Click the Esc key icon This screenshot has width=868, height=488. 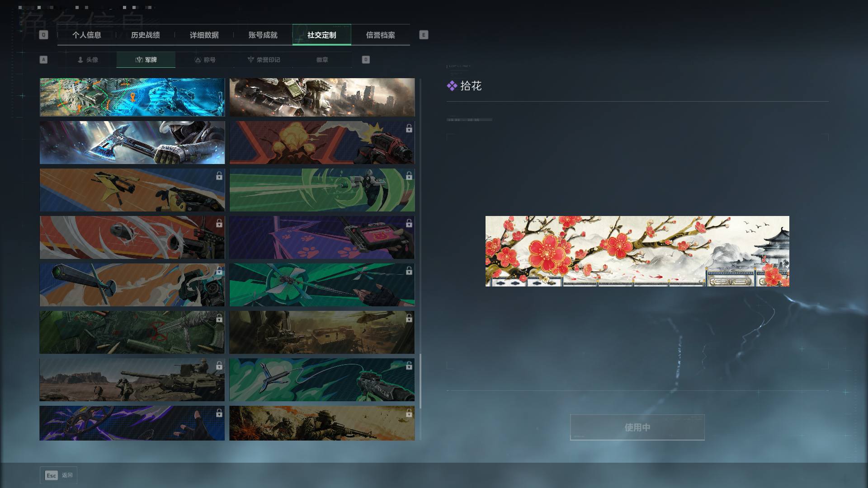click(x=51, y=475)
